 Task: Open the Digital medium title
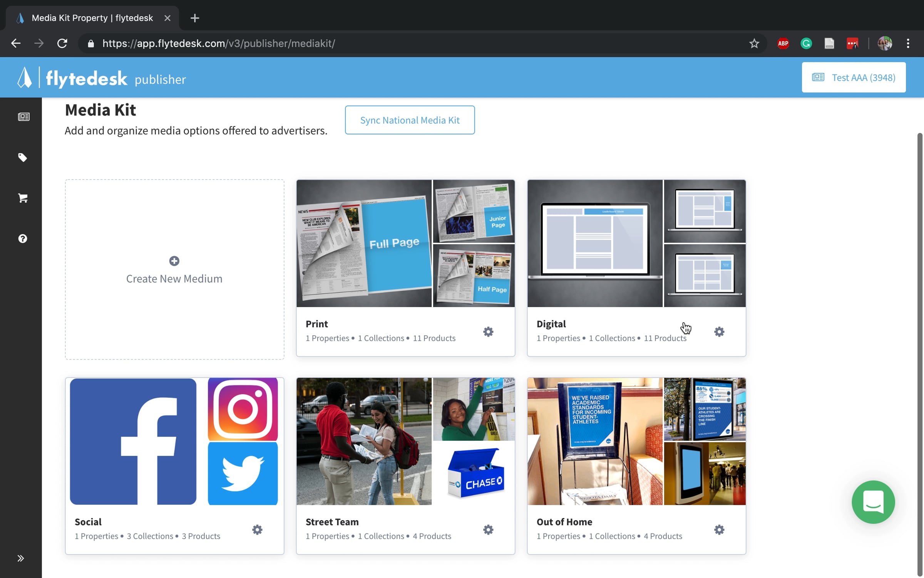[551, 324]
